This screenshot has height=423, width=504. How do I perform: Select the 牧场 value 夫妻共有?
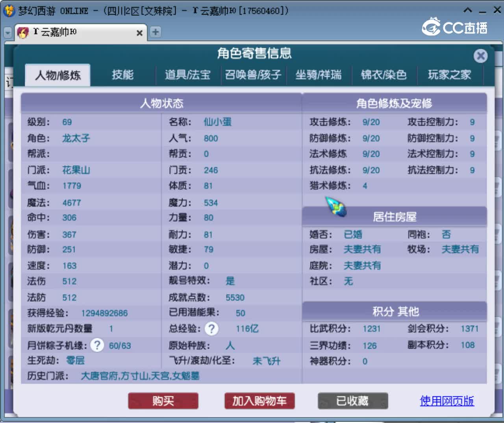pos(460,249)
